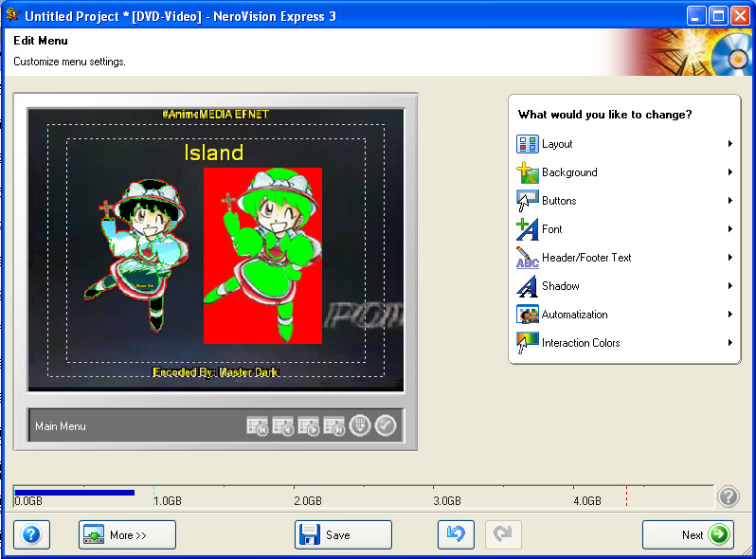Click the Shadow letter icon

527,286
